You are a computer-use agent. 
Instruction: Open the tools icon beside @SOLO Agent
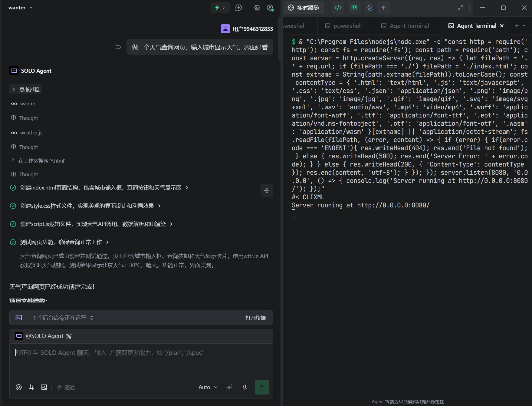[69, 336]
